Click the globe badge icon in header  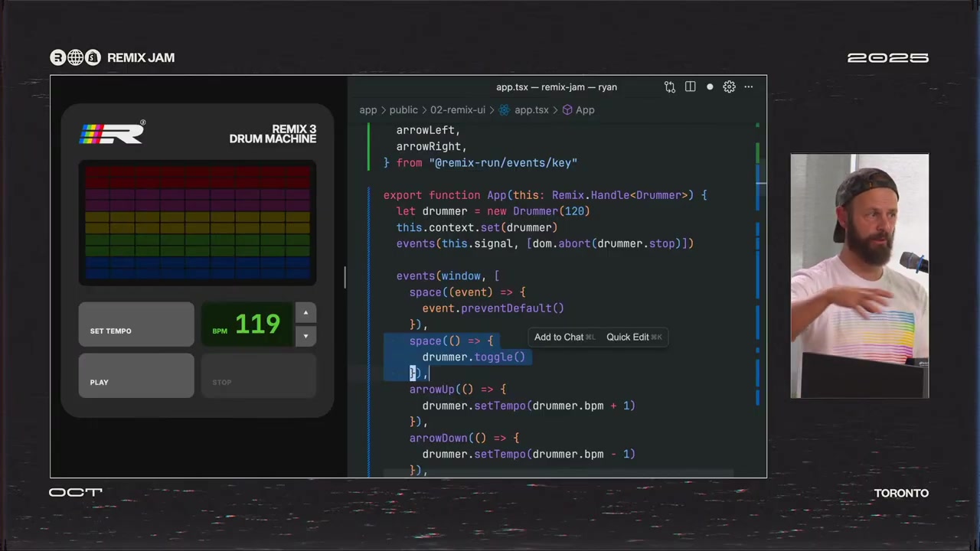tap(75, 57)
